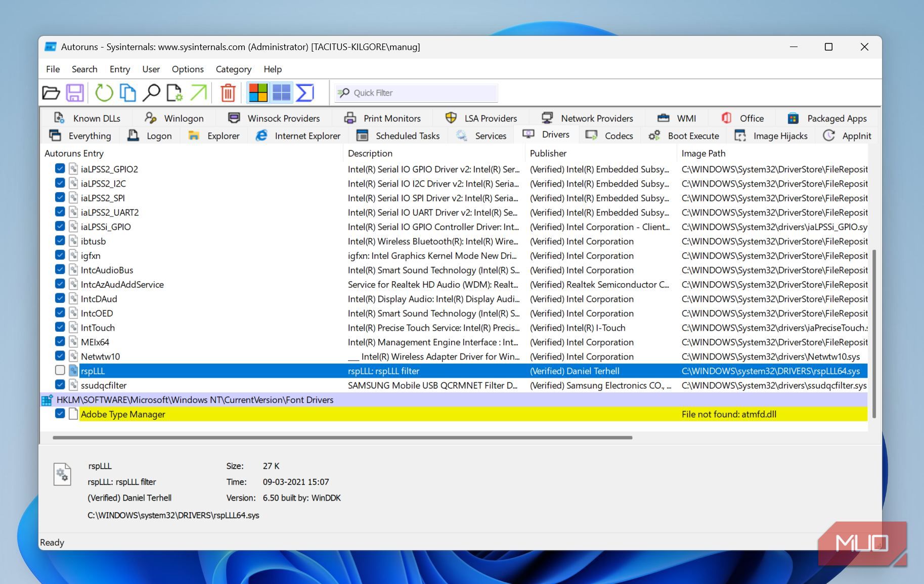The height and width of the screenshot is (584, 924).
Task: Switch to the Known DLLs tab
Action: pyautogui.click(x=87, y=118)
